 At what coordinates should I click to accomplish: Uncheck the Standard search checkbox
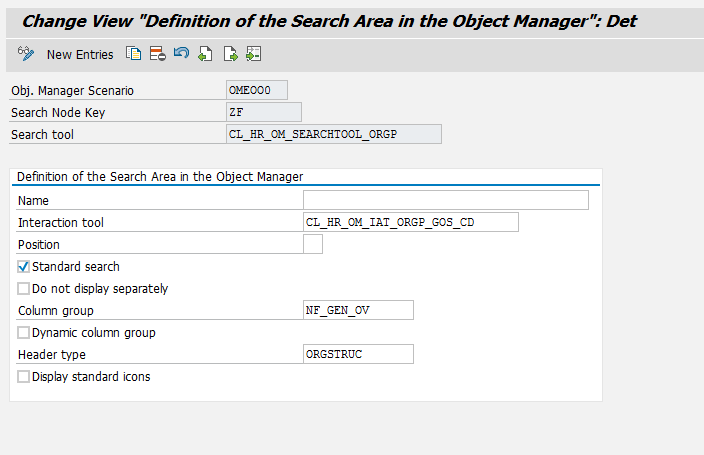[x=24, y=267]
